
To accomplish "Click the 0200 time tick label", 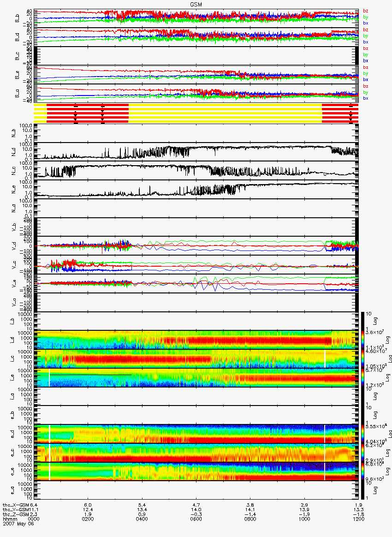I will [x=88, y=519].
